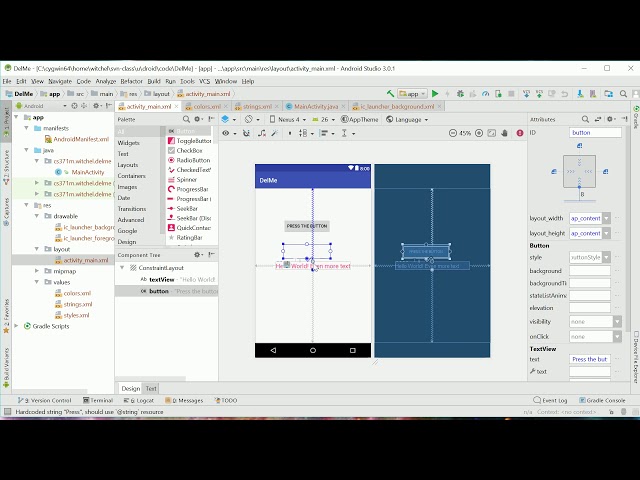Select ToggleButton in palette list
This screenshot has height=480, width=640.
(x=190, y=141)
